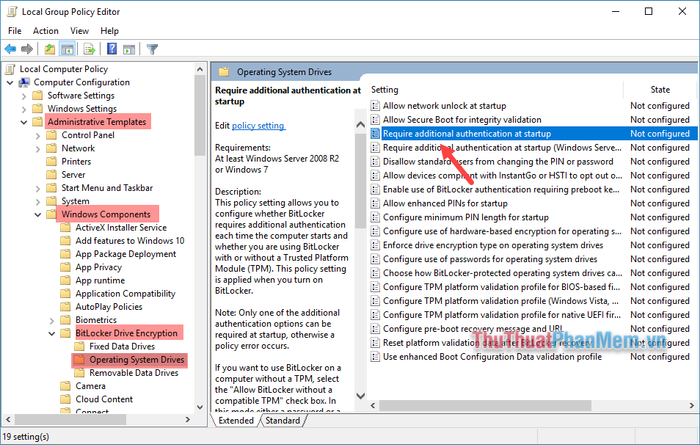Click policy icon beside Allow network unlock at startup
700x445 pixels.
coord(375,106)
